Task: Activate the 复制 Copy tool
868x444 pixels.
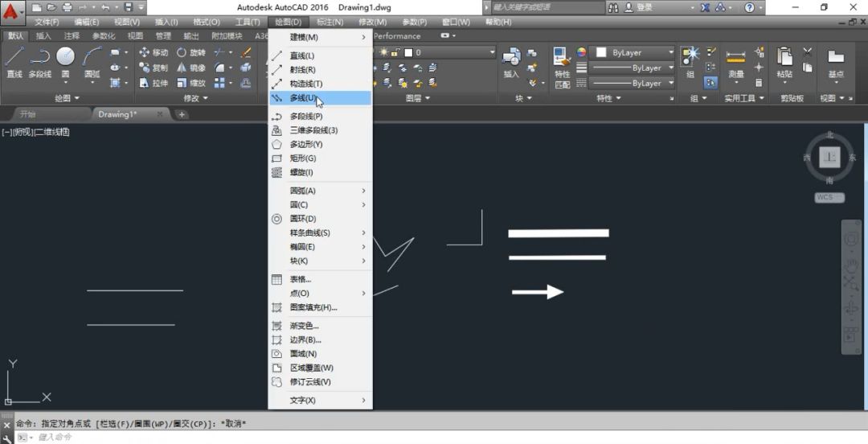Action: (x=154, y=68)
